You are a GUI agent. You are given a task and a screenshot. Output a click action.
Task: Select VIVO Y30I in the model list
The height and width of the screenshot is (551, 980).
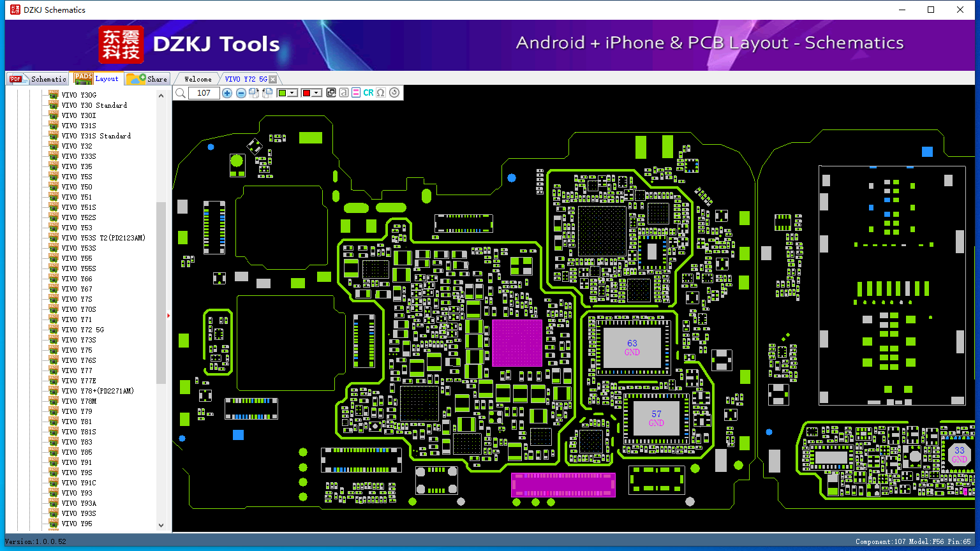[78, 115]
